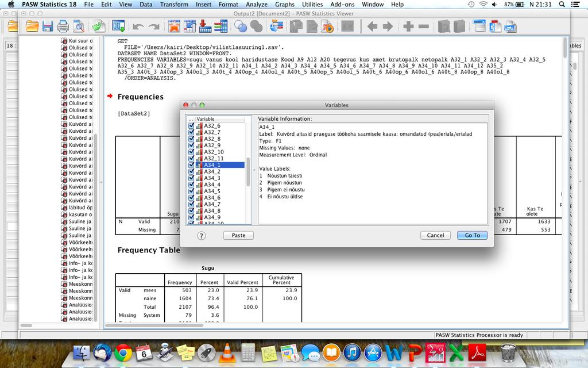Screen dimensions: 588x368
Task: Click the Insert Text toolbar icon
Action: [510, 26]
